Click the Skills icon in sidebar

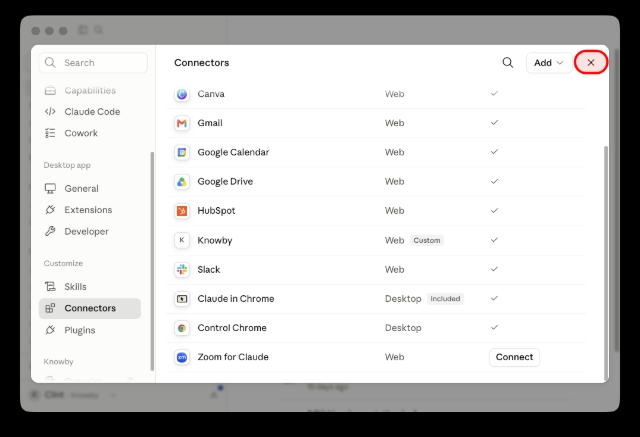point(50,286)
